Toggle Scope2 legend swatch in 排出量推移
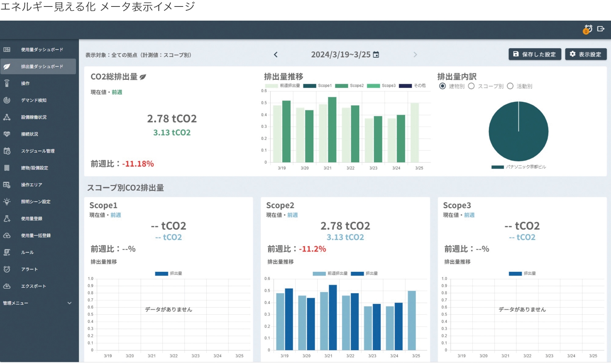 coord(341,86)
